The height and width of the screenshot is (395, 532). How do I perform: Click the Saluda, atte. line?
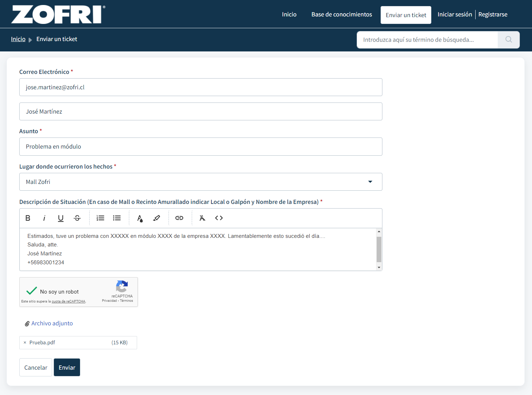(43, 245)
